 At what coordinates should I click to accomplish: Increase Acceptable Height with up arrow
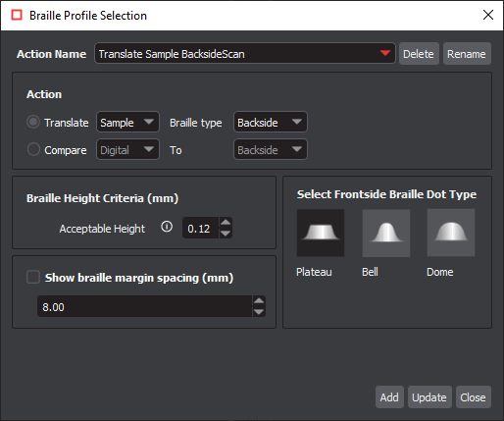pos(226,223)
